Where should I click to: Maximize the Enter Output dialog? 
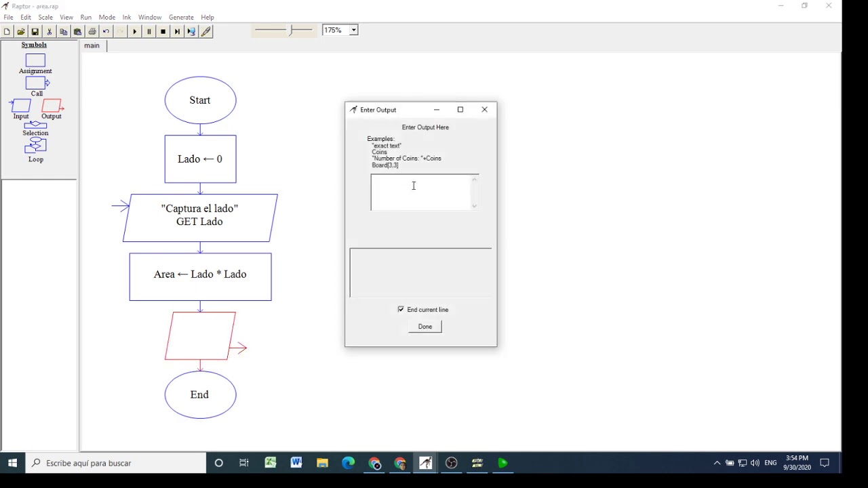coord(460,109)
